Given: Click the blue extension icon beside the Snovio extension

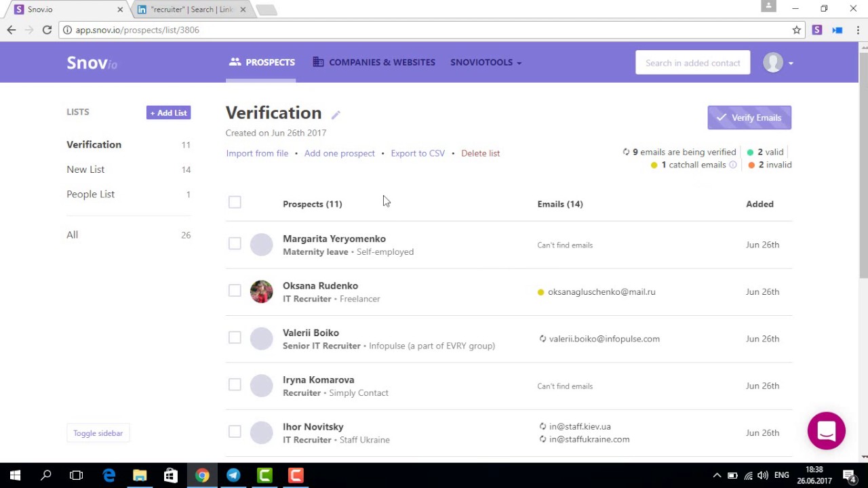Looking at the screenshot, I should 837,30.
